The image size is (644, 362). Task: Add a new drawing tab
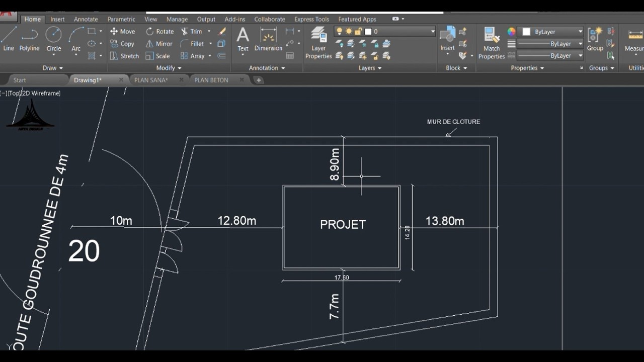[259, 80]
